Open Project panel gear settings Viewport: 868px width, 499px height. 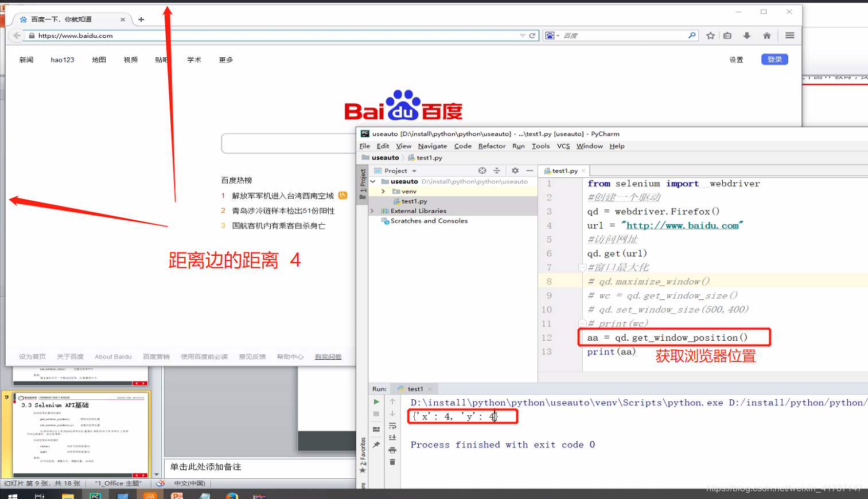515,171
